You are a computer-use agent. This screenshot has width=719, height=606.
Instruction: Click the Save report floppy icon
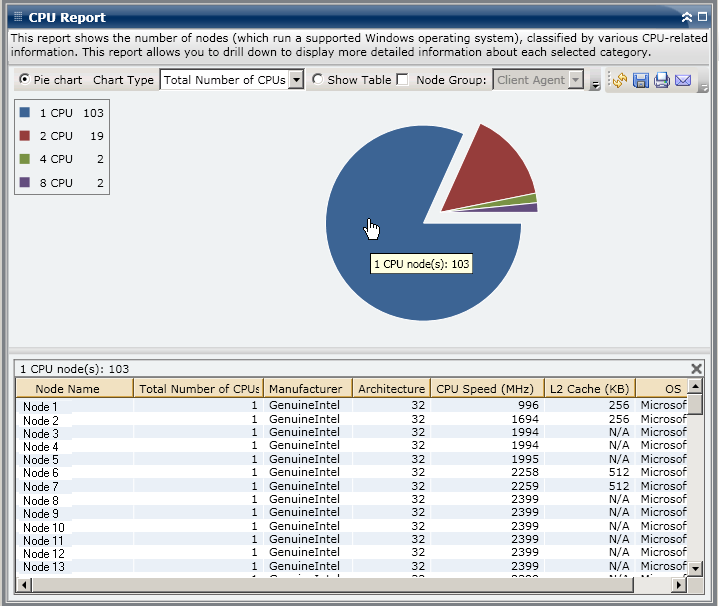tap(640, 80)
